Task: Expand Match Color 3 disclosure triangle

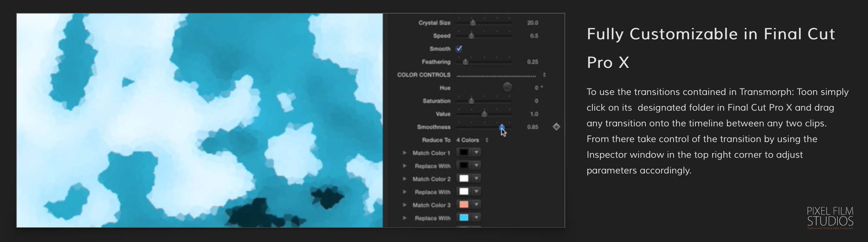Action: click(404, 205)
